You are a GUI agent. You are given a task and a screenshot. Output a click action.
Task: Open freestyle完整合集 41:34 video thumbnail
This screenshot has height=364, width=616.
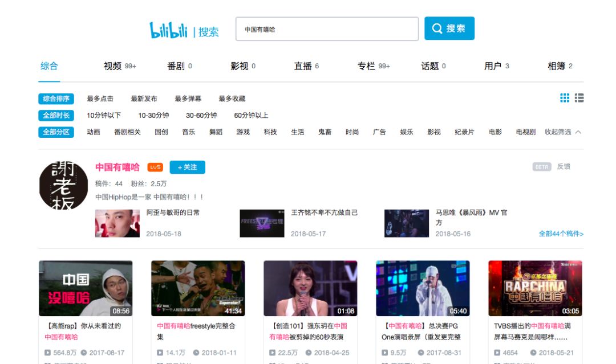pos(198,288)
